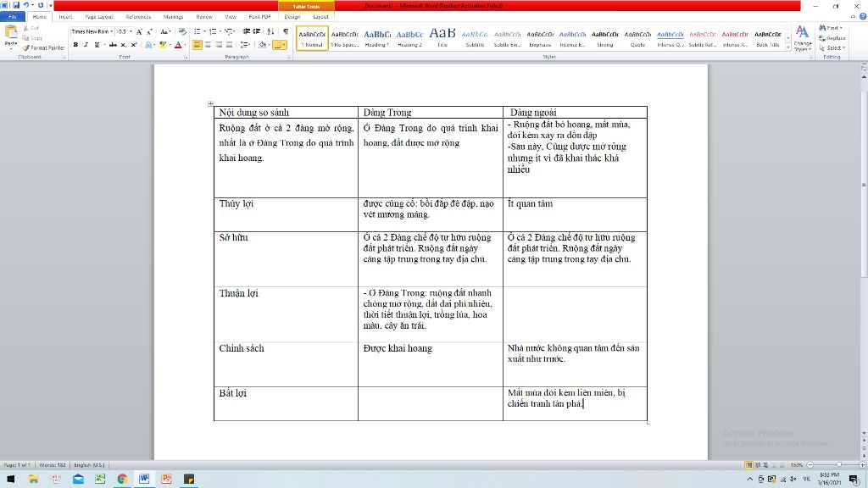Expand the Styles gallery More arrow
The width and height of the screenshot is (868, 488).
(x=788, y=47)
